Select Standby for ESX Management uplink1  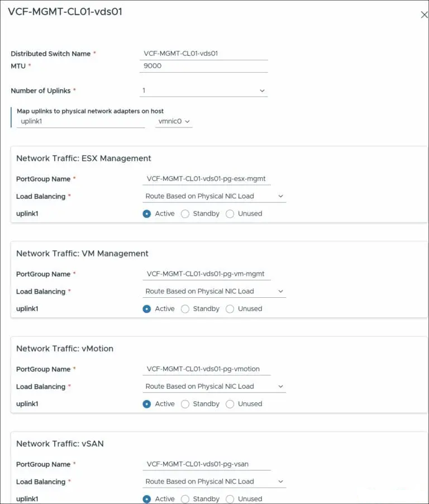click(185, 213)
